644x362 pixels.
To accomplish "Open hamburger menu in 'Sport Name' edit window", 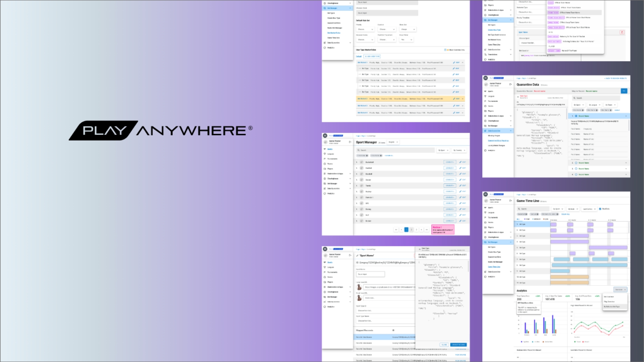I will [x=325, y=249].
